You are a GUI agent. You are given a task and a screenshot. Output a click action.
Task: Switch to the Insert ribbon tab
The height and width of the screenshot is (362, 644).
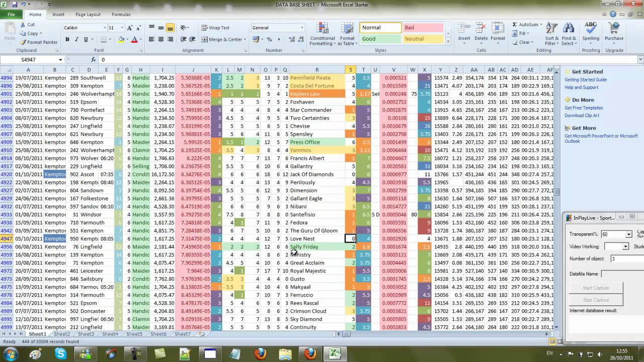tap(58, 15)
